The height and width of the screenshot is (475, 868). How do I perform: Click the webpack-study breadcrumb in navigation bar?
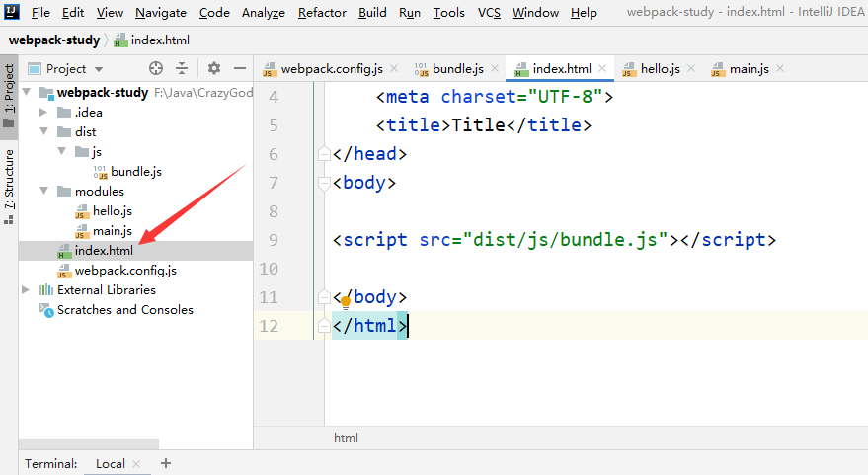tap(54, 40)
